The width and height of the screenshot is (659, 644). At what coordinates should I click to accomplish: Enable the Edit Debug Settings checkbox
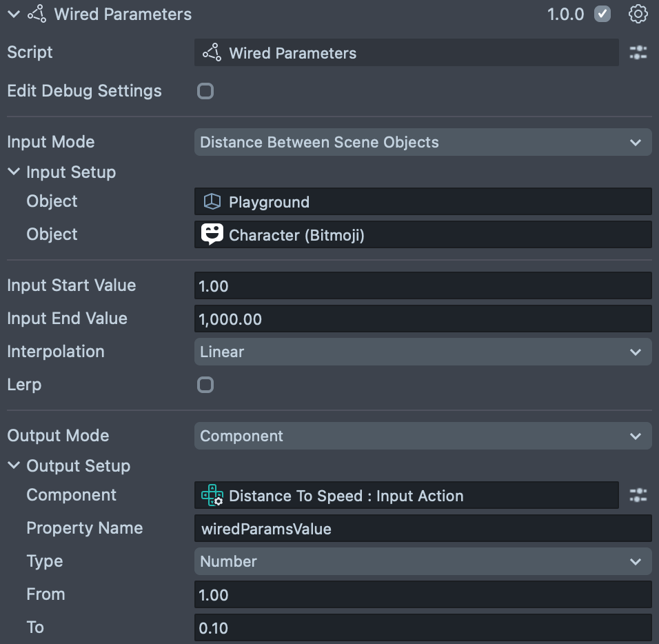[x=205, y=91]
